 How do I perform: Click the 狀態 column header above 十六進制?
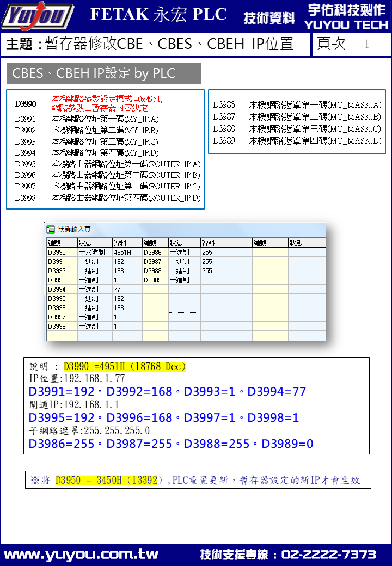95,243
